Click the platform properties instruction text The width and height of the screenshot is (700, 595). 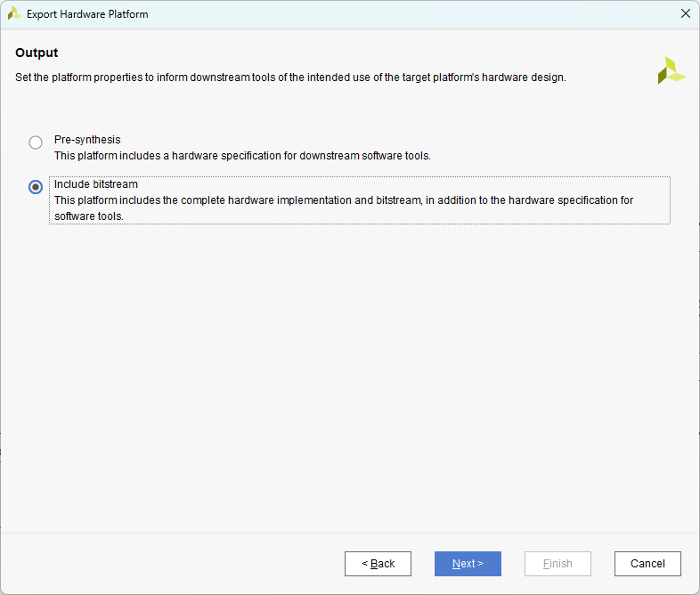[x=290, y=77]
